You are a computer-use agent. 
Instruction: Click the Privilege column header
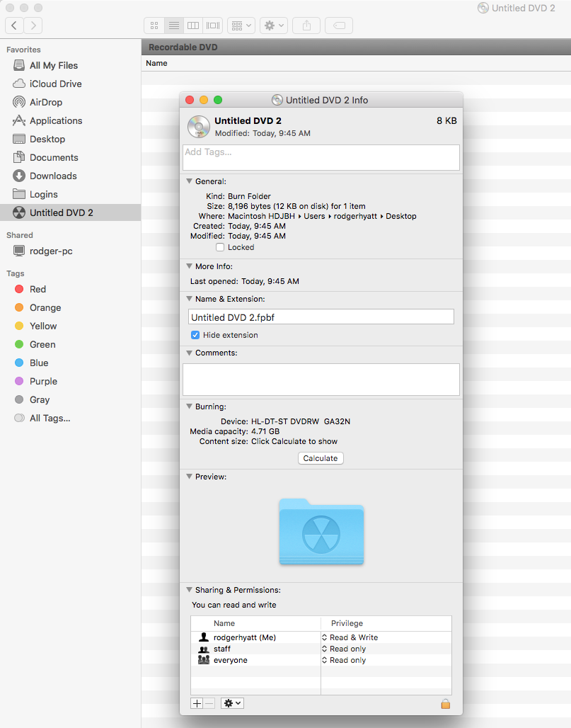[x=386, y=623]
